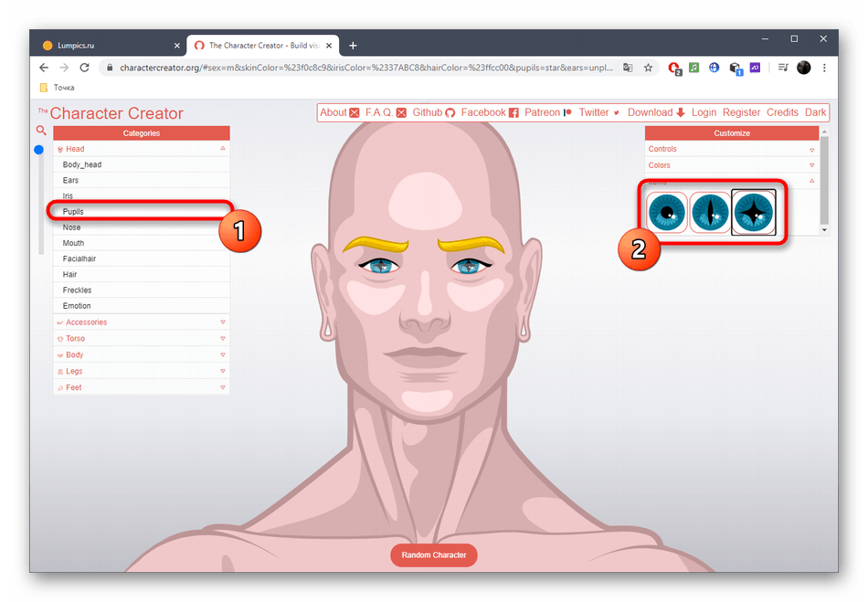Open Chrome three-dot menu
Viewport: 868px width, 602px height.
tap(825, 68)
